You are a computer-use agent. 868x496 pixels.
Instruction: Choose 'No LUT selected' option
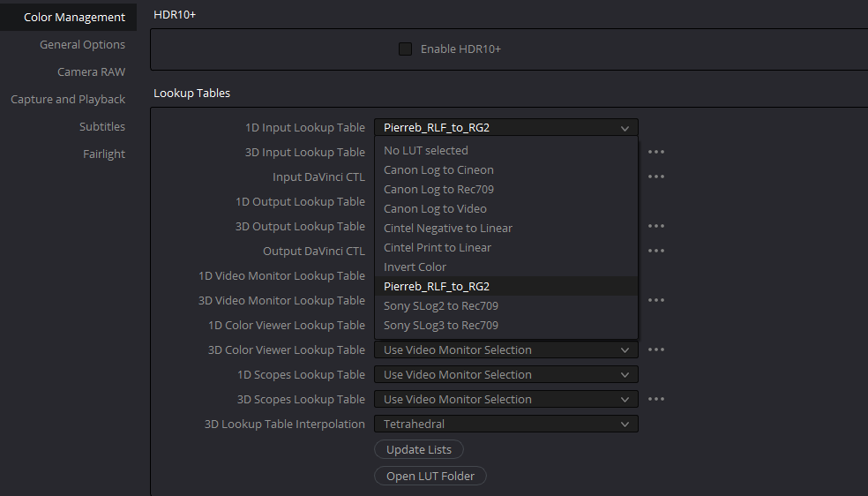click(x=506, y=151)
